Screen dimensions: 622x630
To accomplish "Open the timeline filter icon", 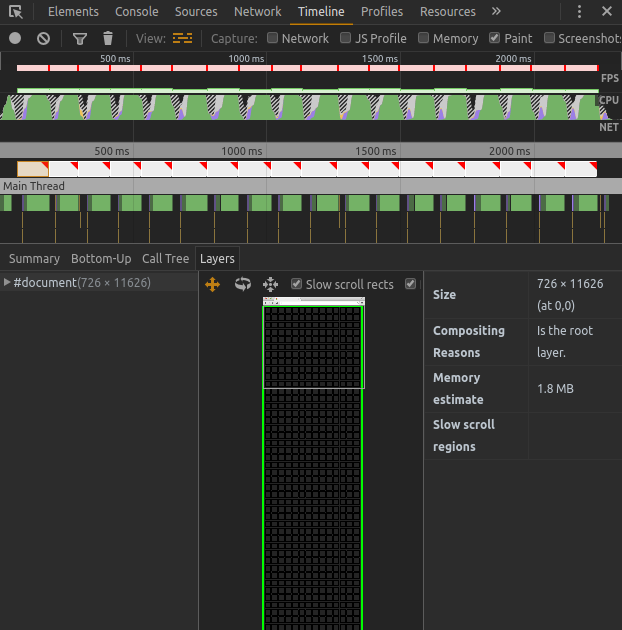I will (80, 38).
